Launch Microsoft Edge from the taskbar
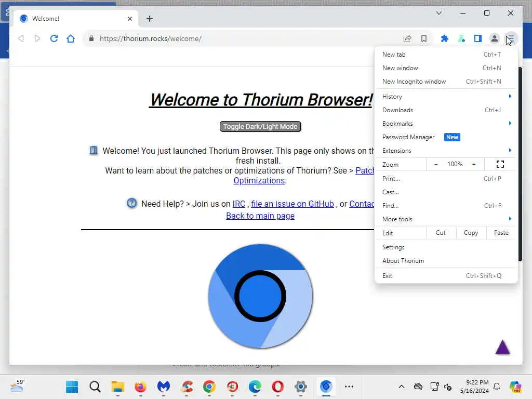This screenshot has height=399, width=532. point(255,387)
